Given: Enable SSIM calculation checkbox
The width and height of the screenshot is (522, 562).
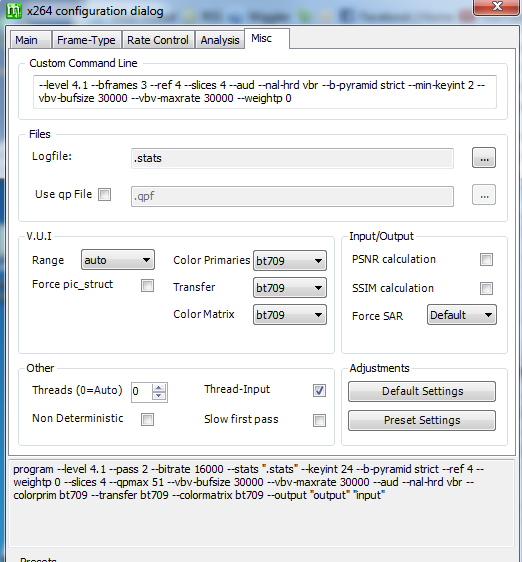Looking at the screenshot, I should [x=486, y=288].
